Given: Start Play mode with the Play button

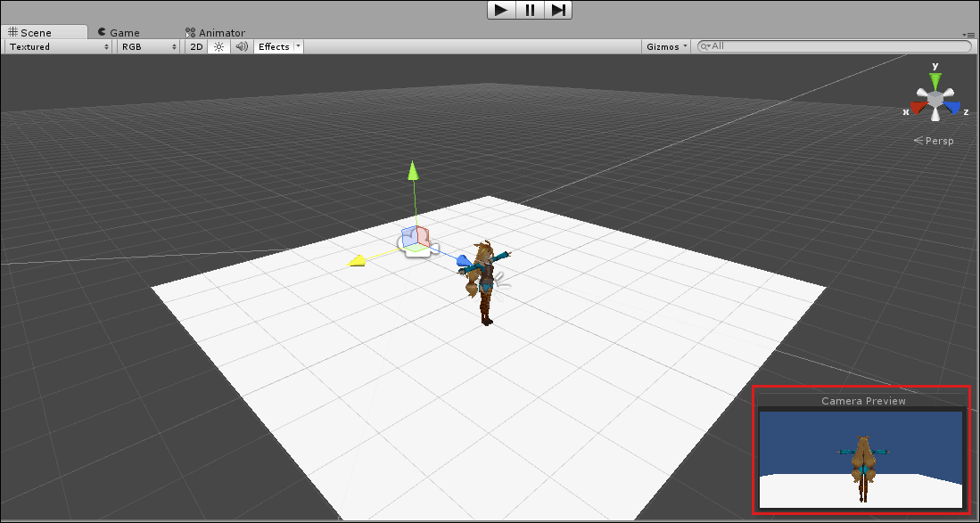Looking at the screenshot, I should click(501, 10).
